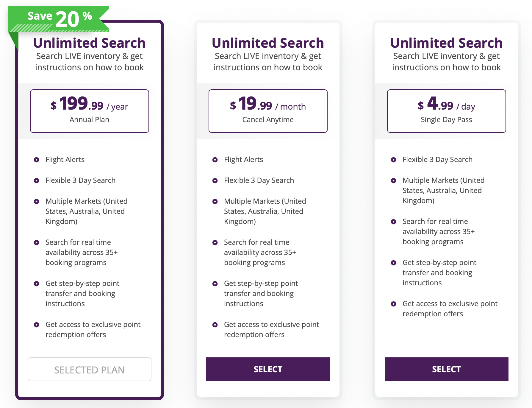The image size is (532, 408).
Task: Click the annual plan's Unlimited Search heading
Action: (90, 43)
